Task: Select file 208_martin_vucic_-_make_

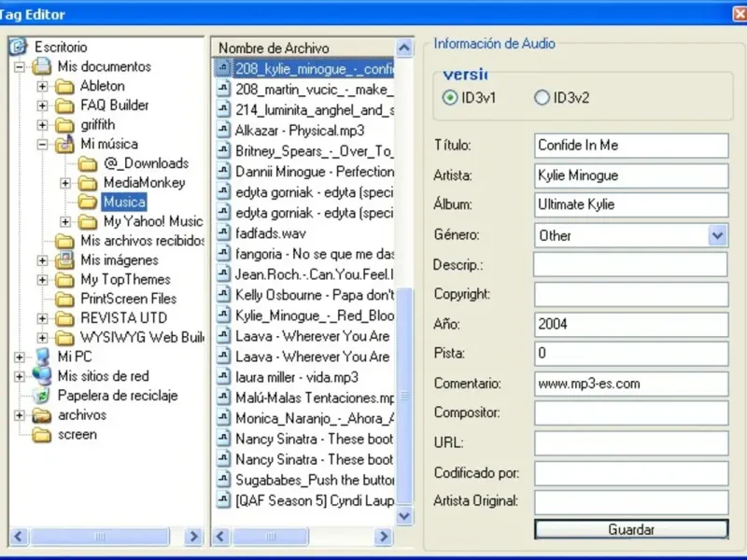Action: (315, 90)
